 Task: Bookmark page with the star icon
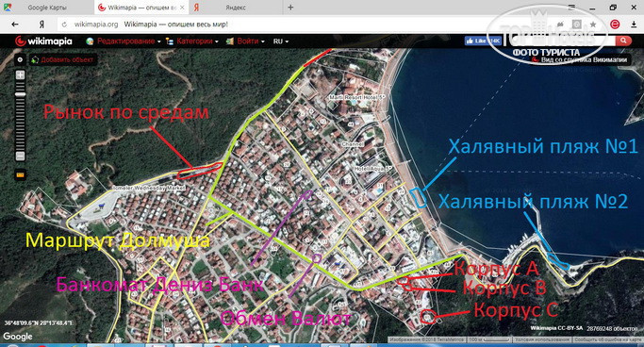pos(593,25)
